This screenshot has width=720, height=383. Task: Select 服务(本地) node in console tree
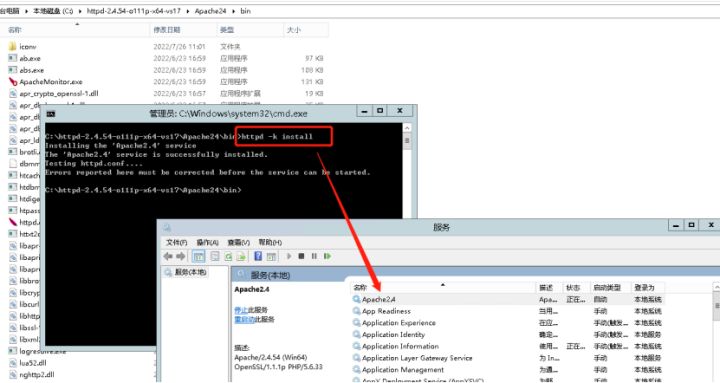[x=191, y=272]
